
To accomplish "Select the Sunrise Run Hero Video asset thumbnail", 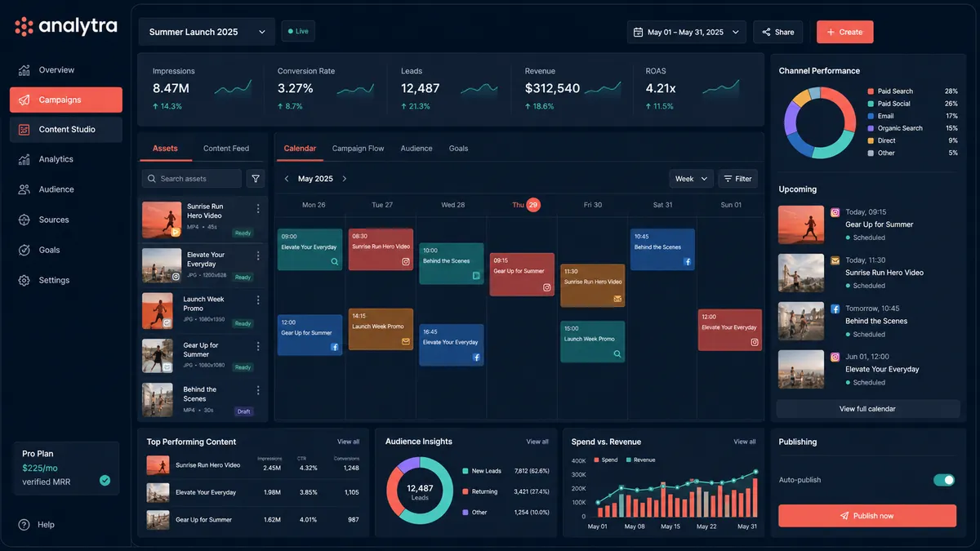I will pos(162,220).
